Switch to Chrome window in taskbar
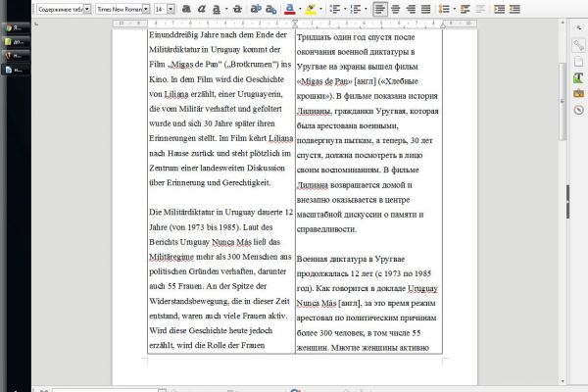This screenshot has width=588, height=392. coord(15,27)
